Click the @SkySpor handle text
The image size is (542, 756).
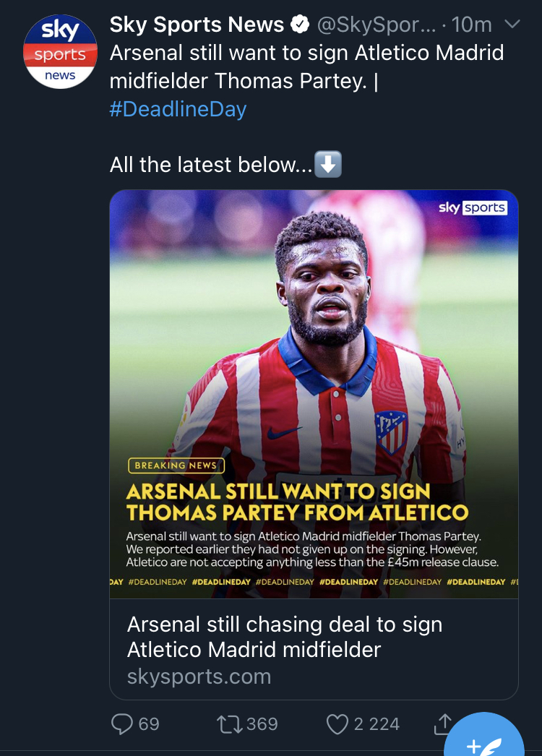[x=377, y=25]
